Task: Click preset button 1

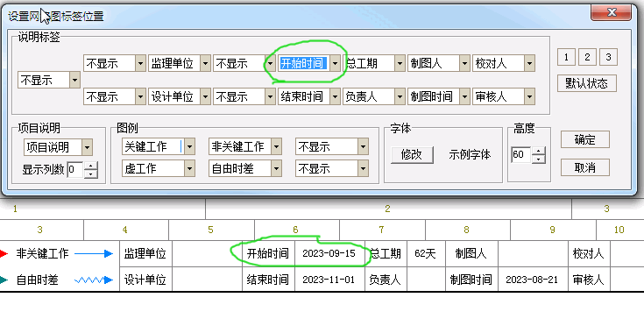Action: pyautogui.click(x=566, y=57)
